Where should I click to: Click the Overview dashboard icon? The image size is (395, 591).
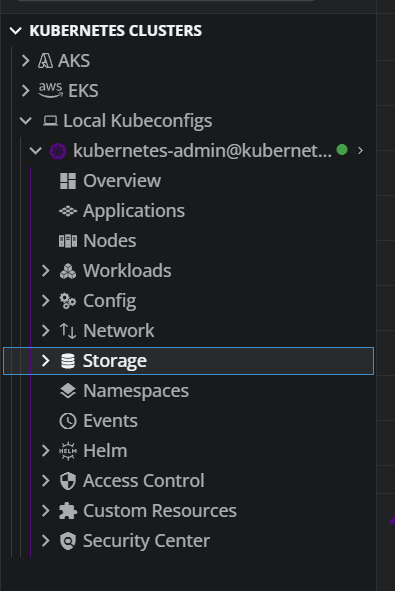[x=68, y=181]
